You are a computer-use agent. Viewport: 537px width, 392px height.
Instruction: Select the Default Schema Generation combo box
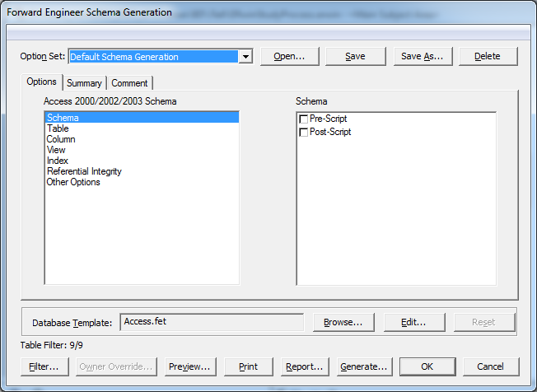tap(161, 57)
